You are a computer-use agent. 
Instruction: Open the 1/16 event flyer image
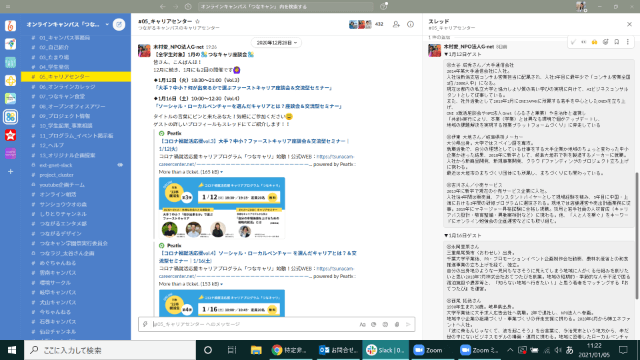(x=222, y=303)
